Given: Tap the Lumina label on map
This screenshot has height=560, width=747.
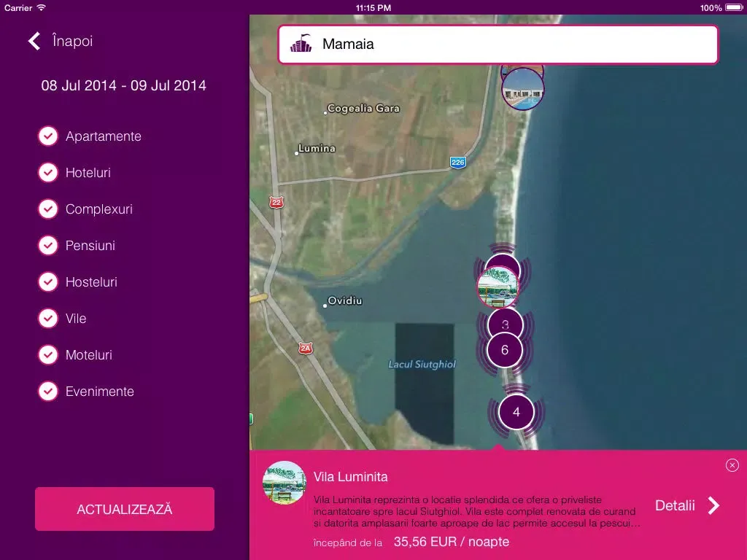Looking at the screenshot, I should click(x=317, y=149).
